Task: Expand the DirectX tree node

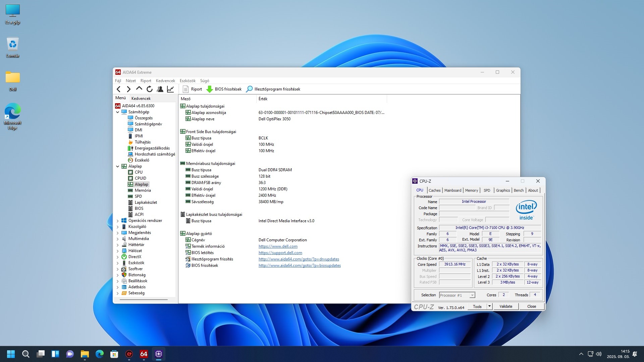Action: pyautogui.click(x=118, y=257)
